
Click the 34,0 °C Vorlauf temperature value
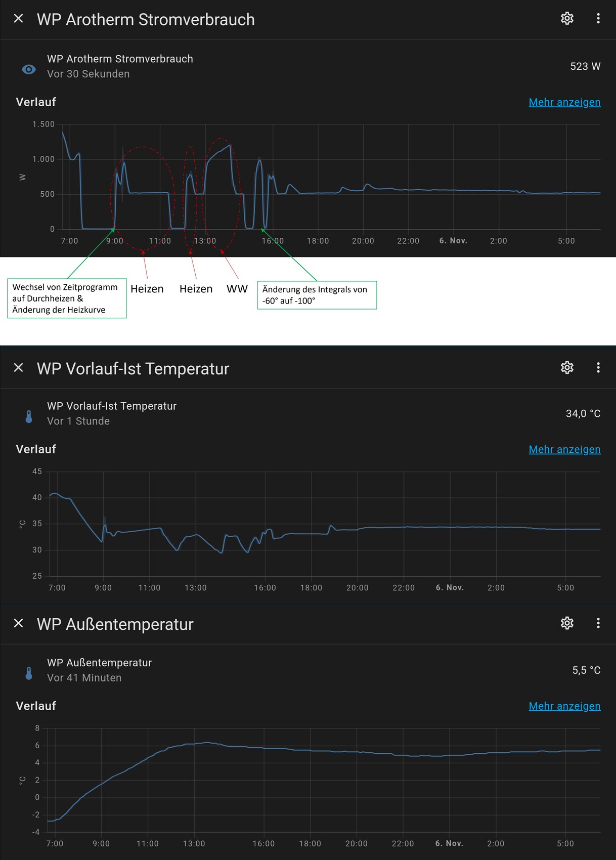tap(583, 414)
